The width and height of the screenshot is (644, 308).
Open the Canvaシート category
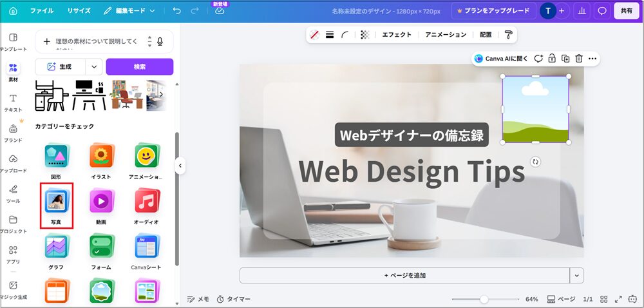coord(146,252)
